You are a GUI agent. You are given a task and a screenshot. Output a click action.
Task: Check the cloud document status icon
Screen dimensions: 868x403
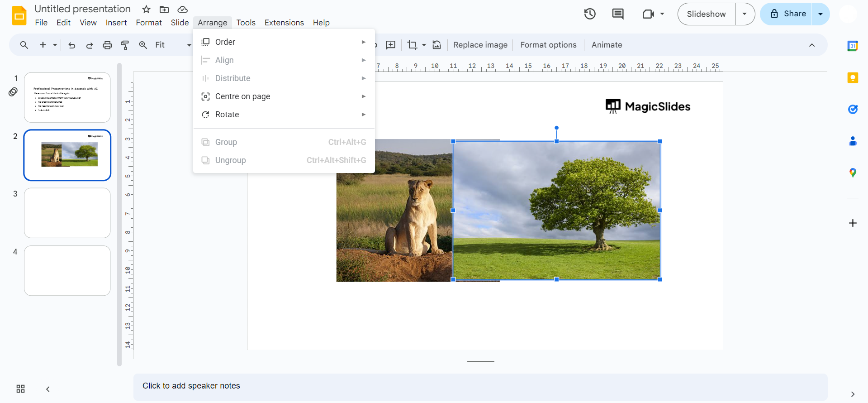(182, 10)
